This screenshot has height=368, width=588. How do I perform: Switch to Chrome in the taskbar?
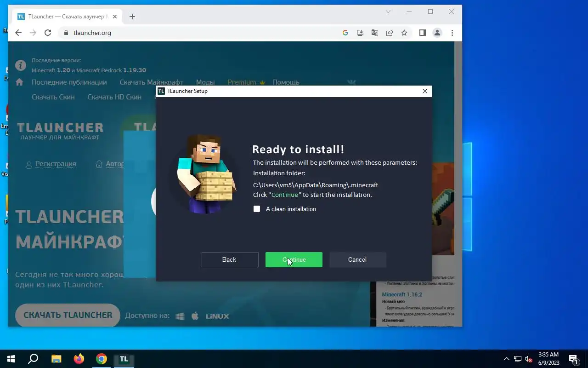pyautogui.click(x=101, y=359)
